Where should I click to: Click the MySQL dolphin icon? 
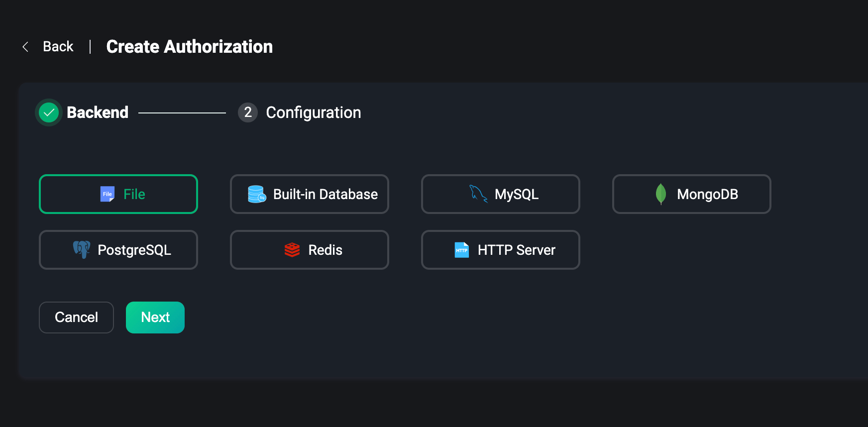point(478,194)
